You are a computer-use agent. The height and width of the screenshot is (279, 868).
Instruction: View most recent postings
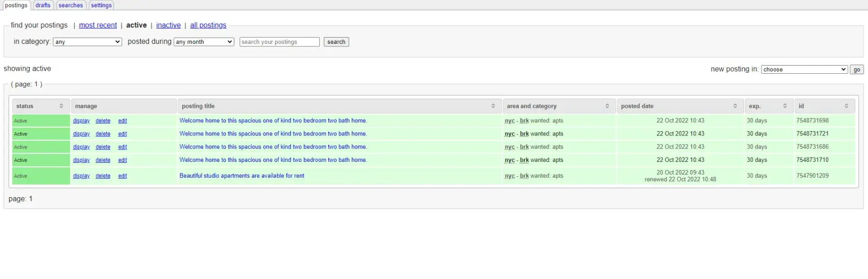[x=98, y=25]
